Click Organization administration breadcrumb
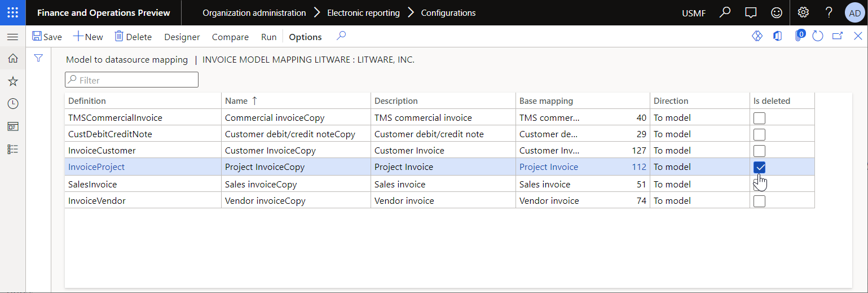868x293 pixels. [x=254, y=12]
